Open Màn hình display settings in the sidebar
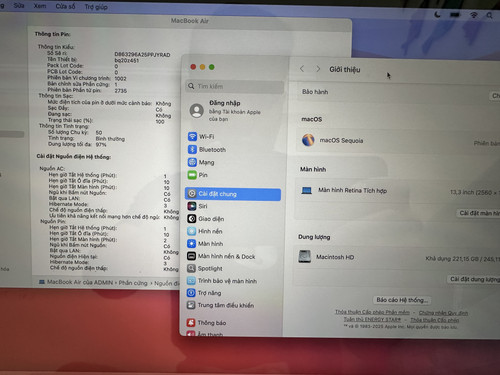Screen dimensions: 500x375 (205, 244)
